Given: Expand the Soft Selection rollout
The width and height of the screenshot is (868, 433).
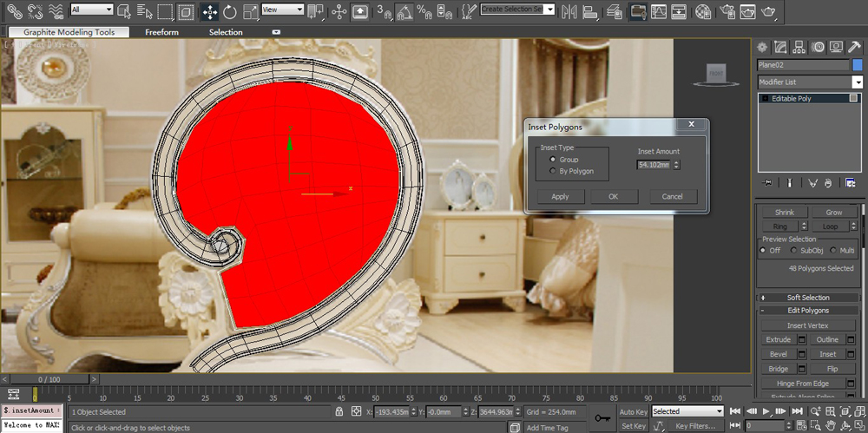Looking at the screenshot, I should [807, 298].
